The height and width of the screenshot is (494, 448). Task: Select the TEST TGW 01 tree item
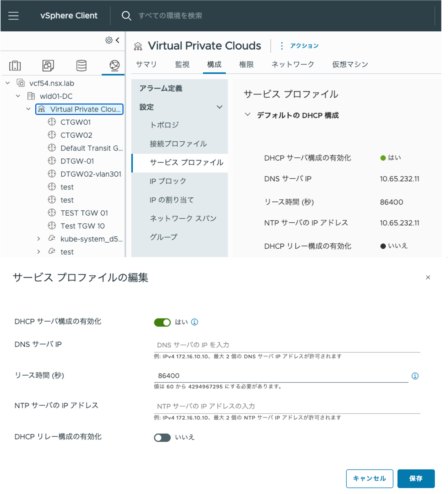(x=84, y=213)
